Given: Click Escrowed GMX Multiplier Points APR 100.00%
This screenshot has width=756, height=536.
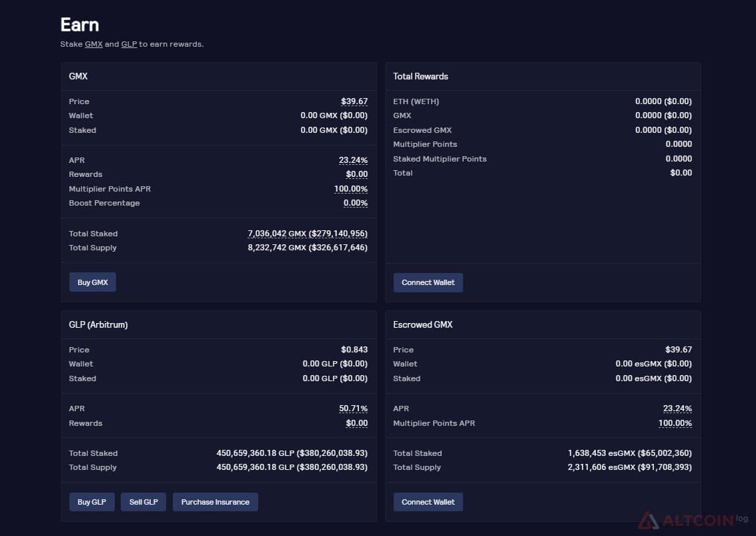Looking at the screenshot, I should pyautogui.click(x=675, y=423).
